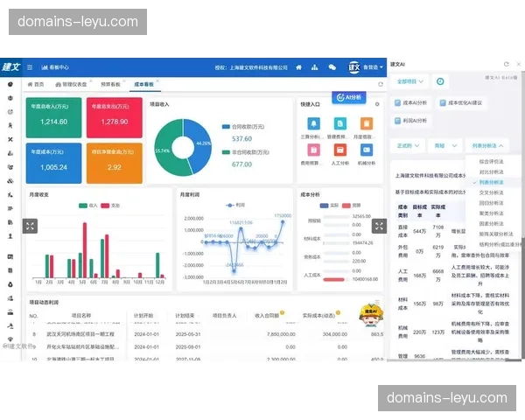Click the settings gear in the 快捷入口 panel
Image resolution: width=525 pixels, height=420 pixels.
[x=379, y=102]
